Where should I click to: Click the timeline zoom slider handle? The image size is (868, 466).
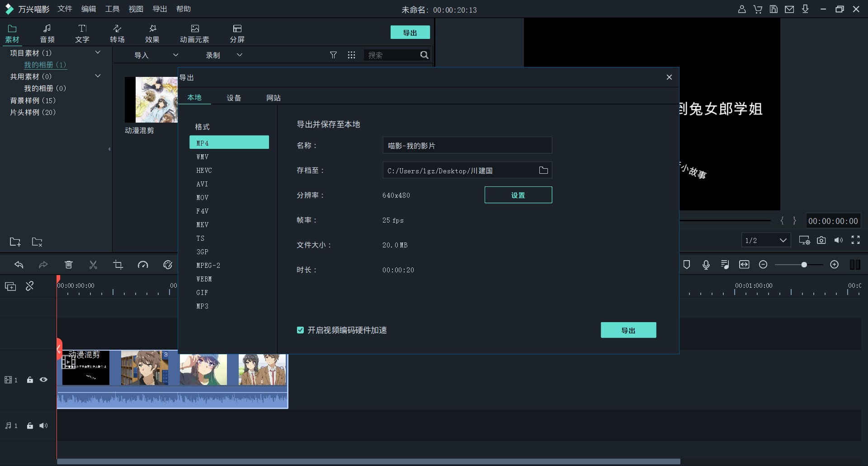click(804, 265)
